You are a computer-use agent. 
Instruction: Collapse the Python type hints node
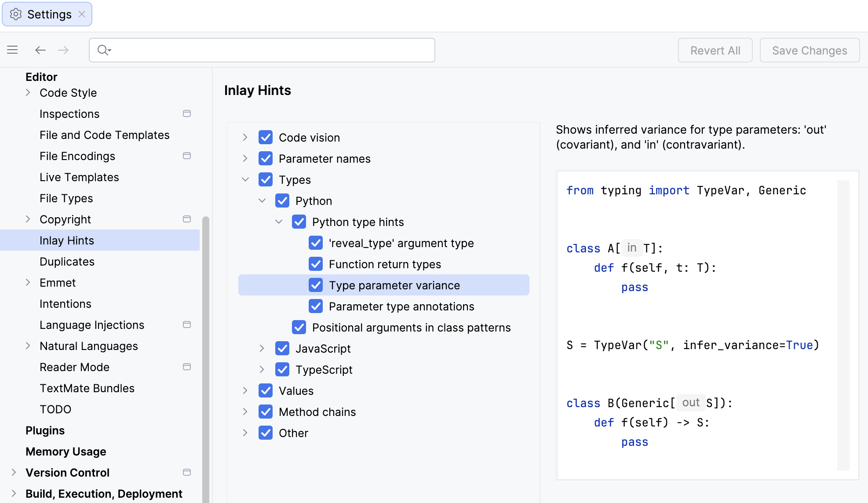tap(279, 222)
